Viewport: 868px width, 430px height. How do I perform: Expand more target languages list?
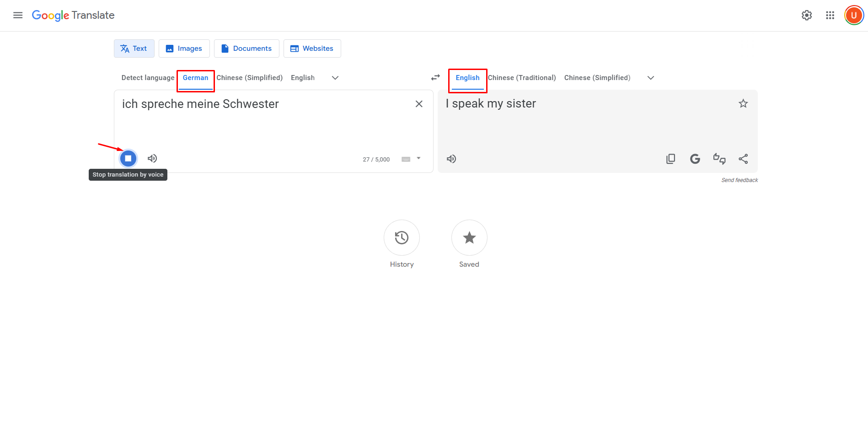[651, 78]
